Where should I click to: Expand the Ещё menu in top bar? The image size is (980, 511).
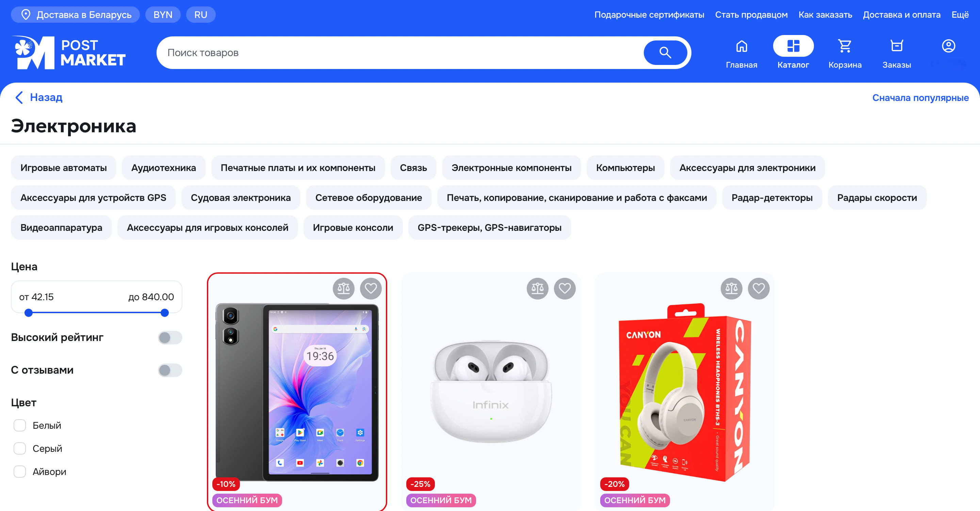(x=960, y=15)
